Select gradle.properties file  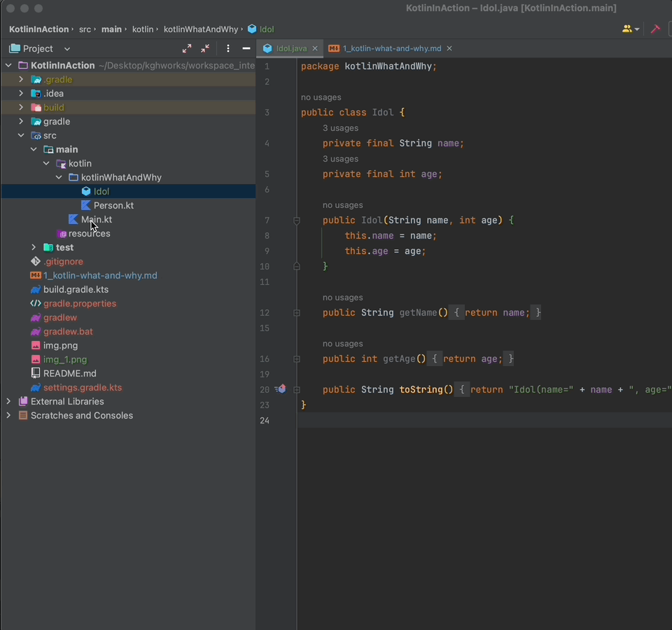(x=80, y=303)
